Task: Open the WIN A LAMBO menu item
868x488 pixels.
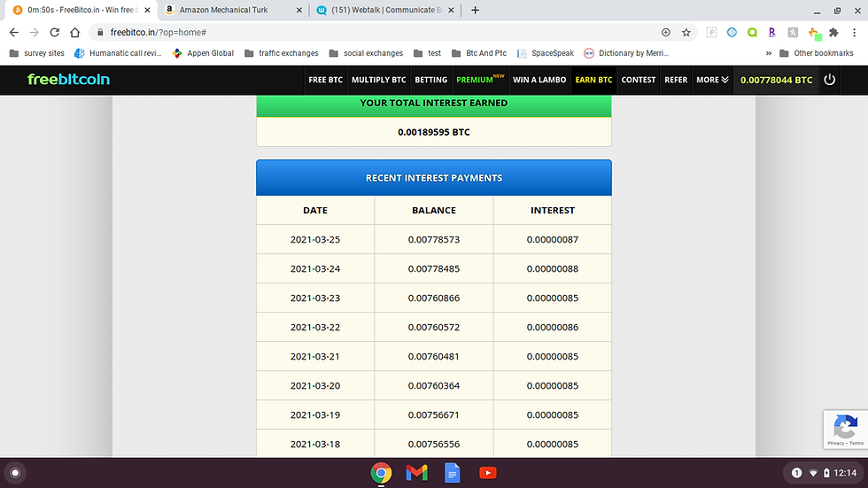Action: [x=539, y=80]
